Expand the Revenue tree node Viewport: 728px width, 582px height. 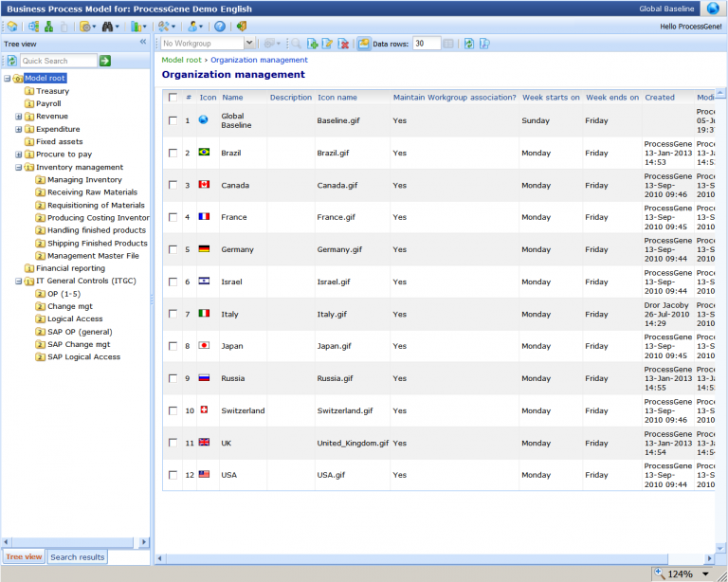18,117
